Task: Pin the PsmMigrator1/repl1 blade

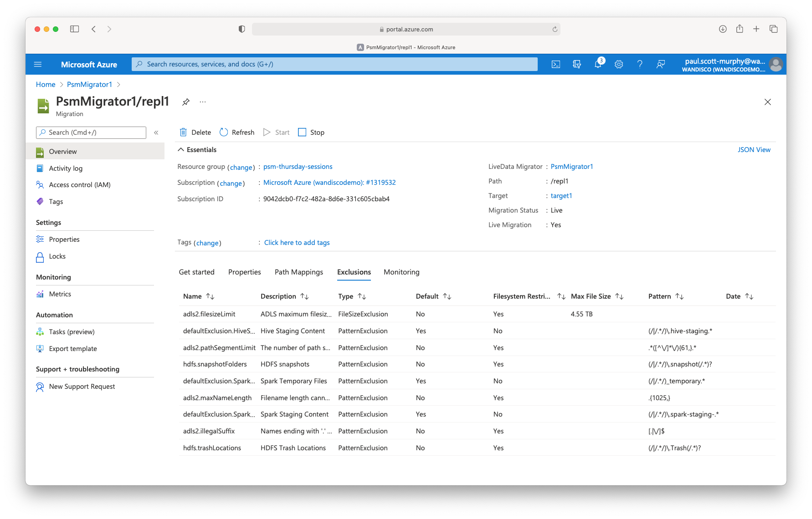Action: click(x=186, y=102)
